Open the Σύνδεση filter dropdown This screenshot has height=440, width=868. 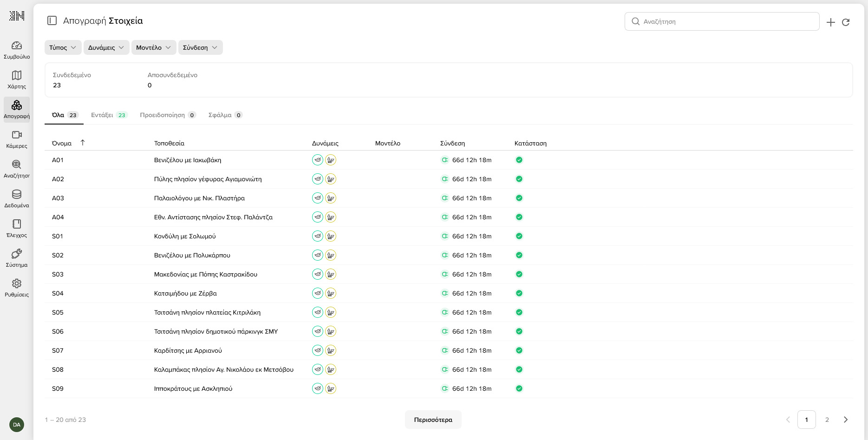[x=200, y=47]
